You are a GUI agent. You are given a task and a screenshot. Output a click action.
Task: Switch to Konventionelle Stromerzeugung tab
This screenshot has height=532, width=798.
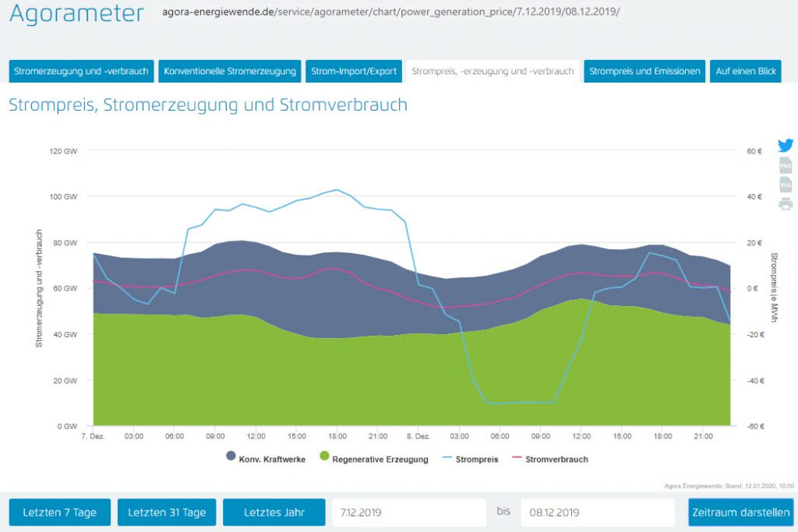pyautogui.click(x=230, y=71)
